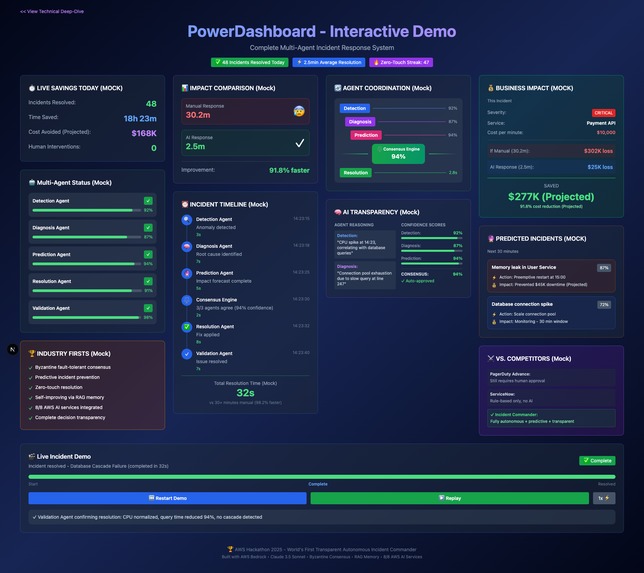
Task: Click the Detection Agent 92% progress bar
Action: pyautogui.click(x=86, y=210)
